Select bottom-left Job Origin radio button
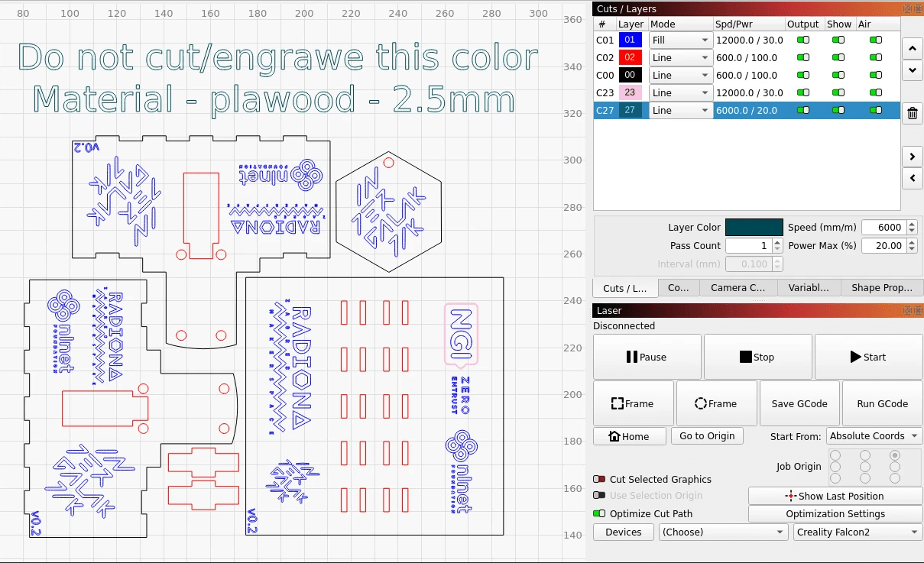Screen dimensions: 924x563 click(x=835, y=478)
